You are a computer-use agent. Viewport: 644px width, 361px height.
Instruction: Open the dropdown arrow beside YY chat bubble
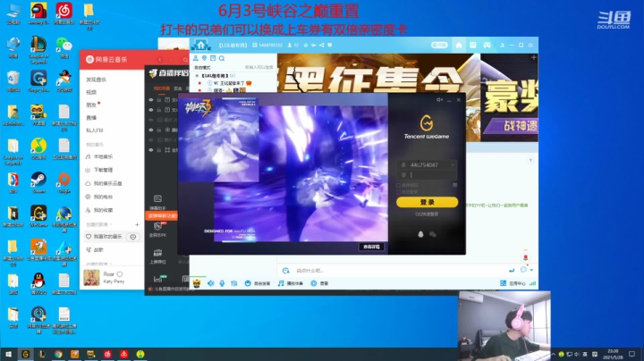[x=531, y=270]
